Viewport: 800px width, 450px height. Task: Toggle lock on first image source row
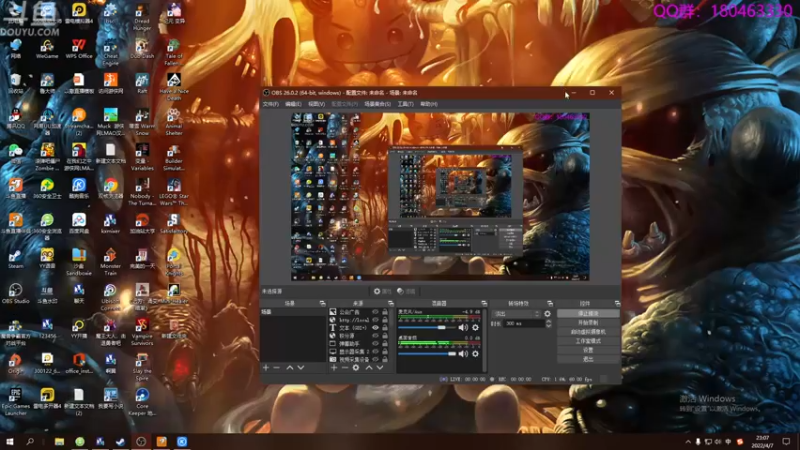385,312
